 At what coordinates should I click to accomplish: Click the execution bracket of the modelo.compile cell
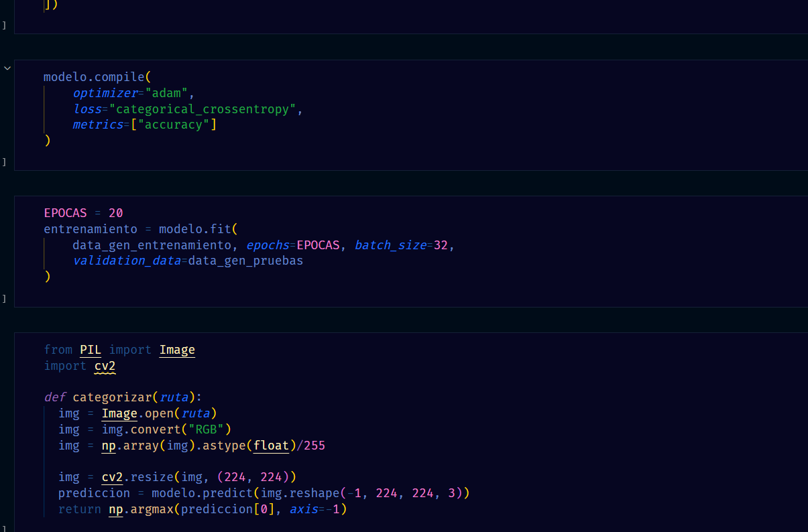(4, 162)
